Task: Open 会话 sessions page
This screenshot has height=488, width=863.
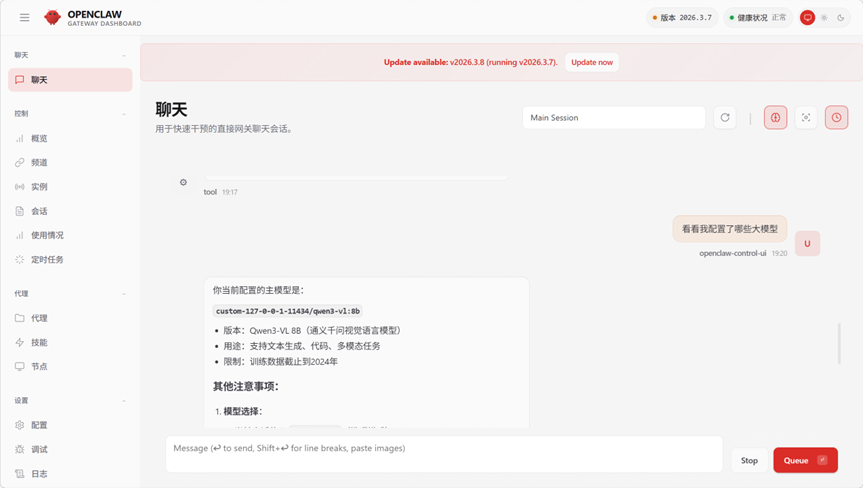Action: (x=70, y=211)
